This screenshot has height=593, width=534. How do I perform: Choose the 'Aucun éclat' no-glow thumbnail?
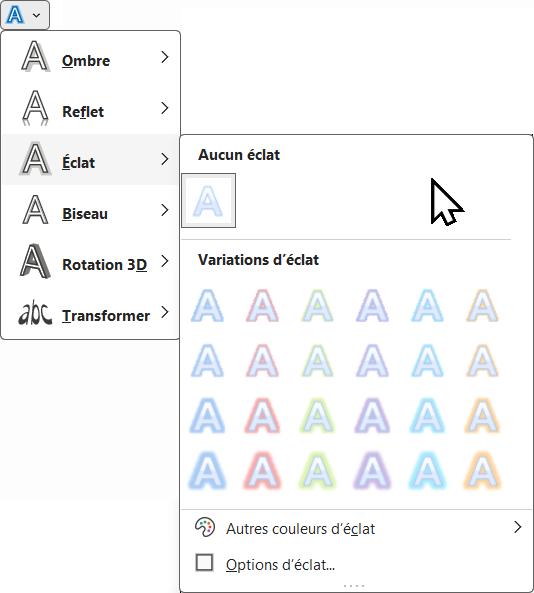[208, 200]
